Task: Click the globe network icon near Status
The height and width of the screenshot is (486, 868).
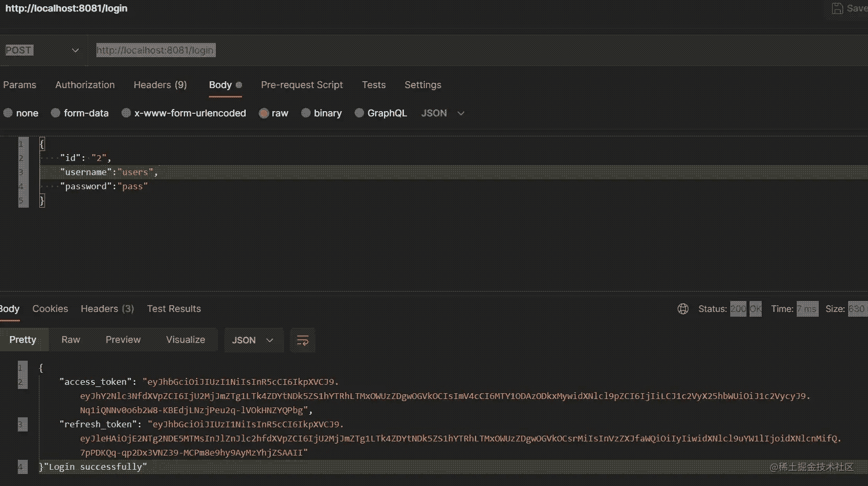Action: click(683, 309)
